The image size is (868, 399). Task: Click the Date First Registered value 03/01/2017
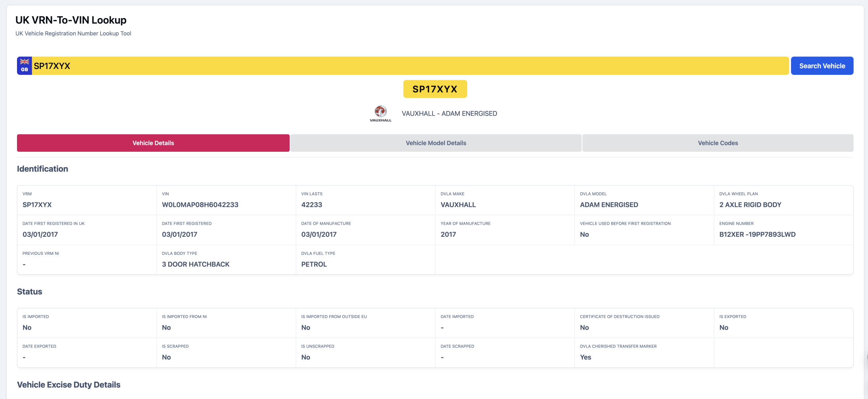coord(179,235)
